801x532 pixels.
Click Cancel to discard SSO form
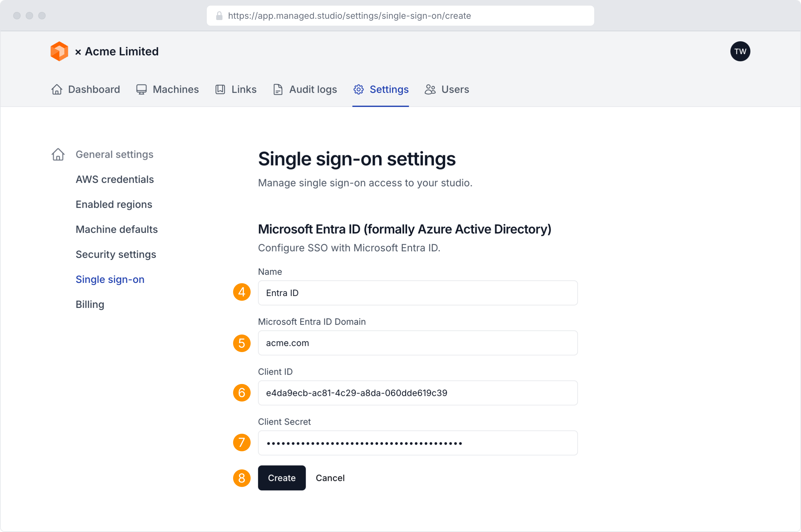click(330, 478)
